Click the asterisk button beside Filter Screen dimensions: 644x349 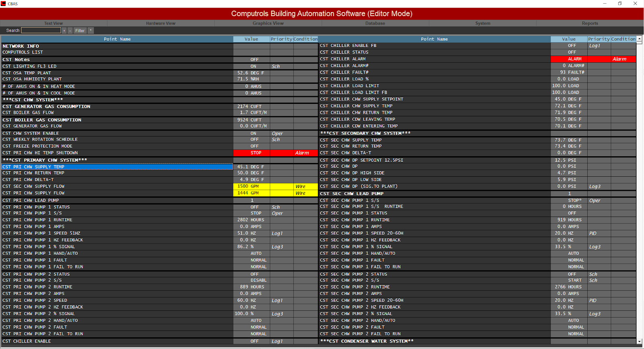pyautogui.click(x=91, y=31)
